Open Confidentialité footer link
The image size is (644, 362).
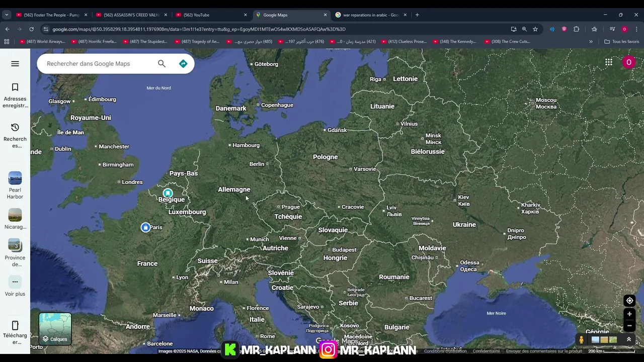pos(486,351)
